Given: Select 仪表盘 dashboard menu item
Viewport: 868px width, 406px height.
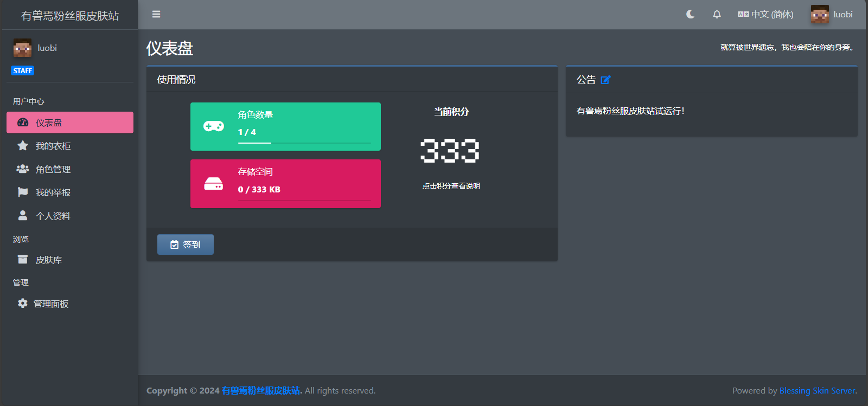Looking at the screenshot, I should 70,123.
